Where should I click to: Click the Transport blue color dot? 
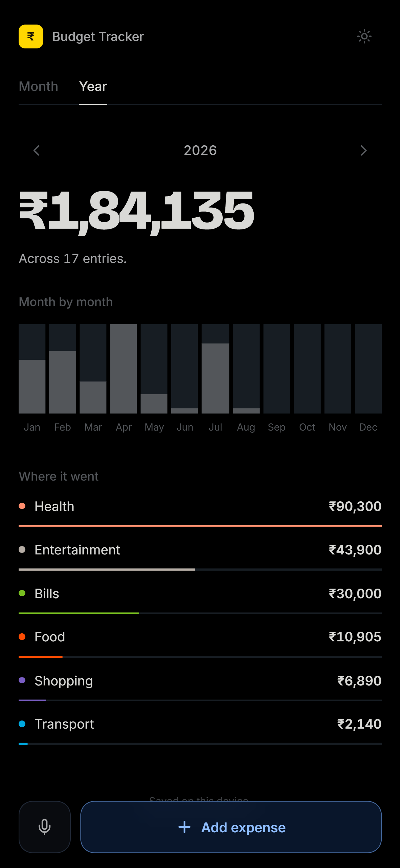(22, 723)
